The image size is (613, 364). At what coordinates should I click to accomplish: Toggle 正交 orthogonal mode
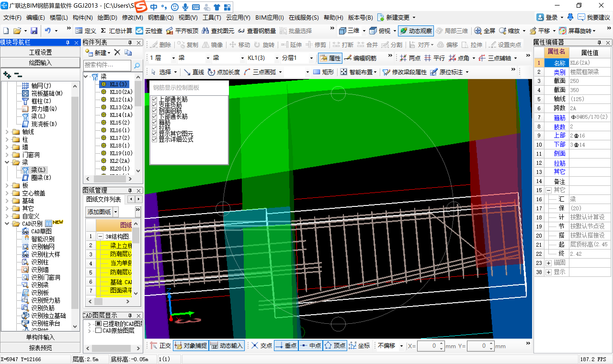[160, 346]
